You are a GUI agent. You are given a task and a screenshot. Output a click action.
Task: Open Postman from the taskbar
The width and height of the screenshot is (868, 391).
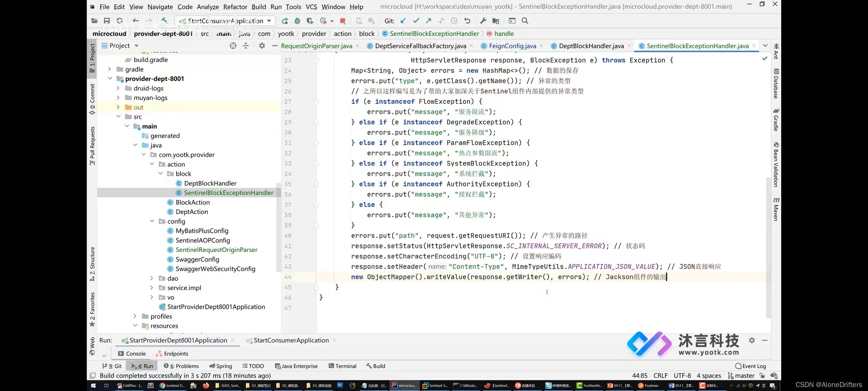coord(648,386)
